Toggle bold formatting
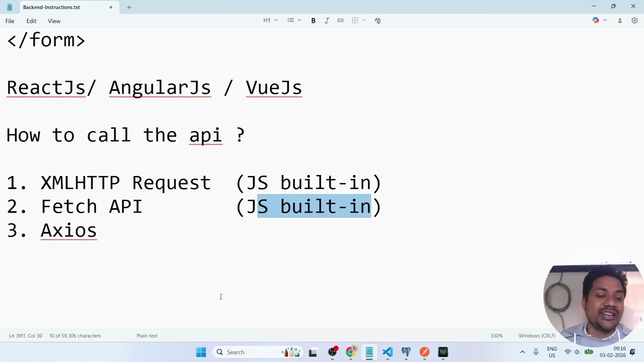Screen dimensions: 644x362 pos(313,21)
